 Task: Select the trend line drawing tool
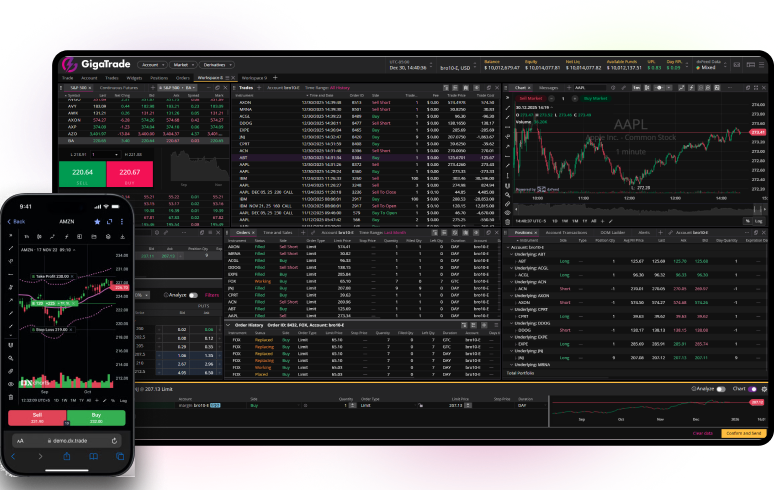pyautogui.click(x=507, y=108)
